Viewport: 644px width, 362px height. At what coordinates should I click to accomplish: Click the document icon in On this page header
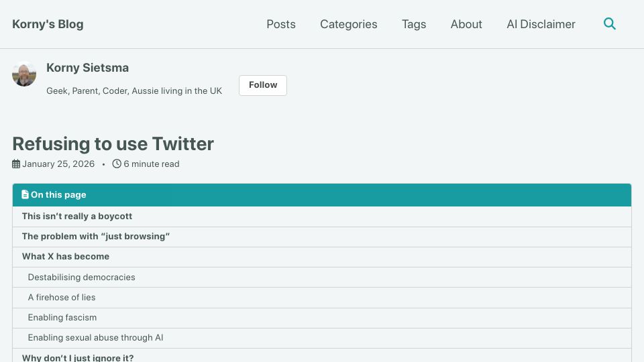(25, 194)
